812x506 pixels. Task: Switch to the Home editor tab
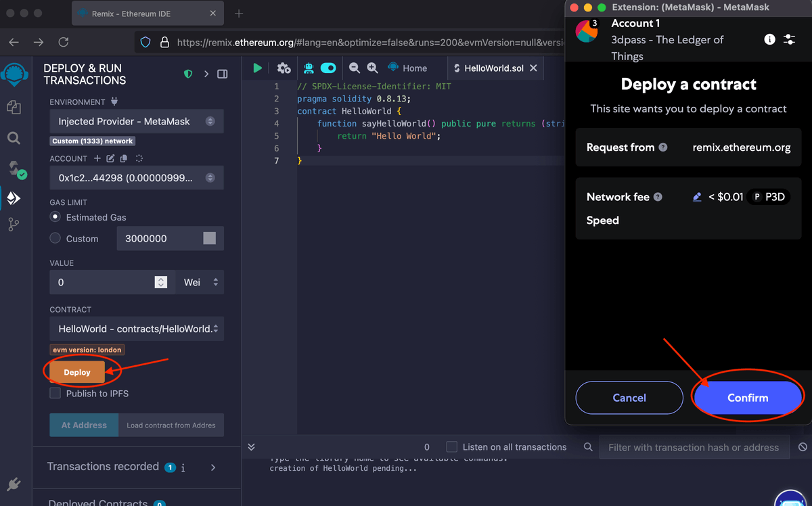click(407, 68)
